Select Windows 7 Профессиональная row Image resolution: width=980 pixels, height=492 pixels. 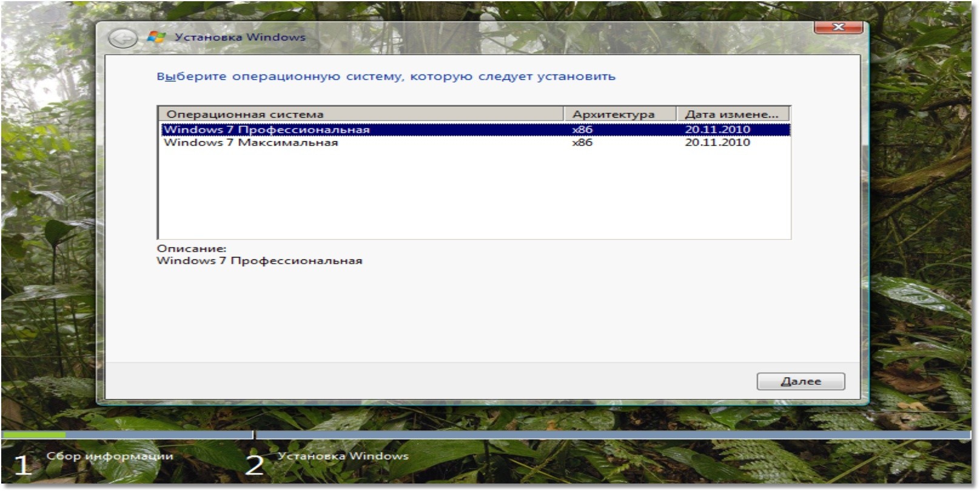(x=475, y=130)
